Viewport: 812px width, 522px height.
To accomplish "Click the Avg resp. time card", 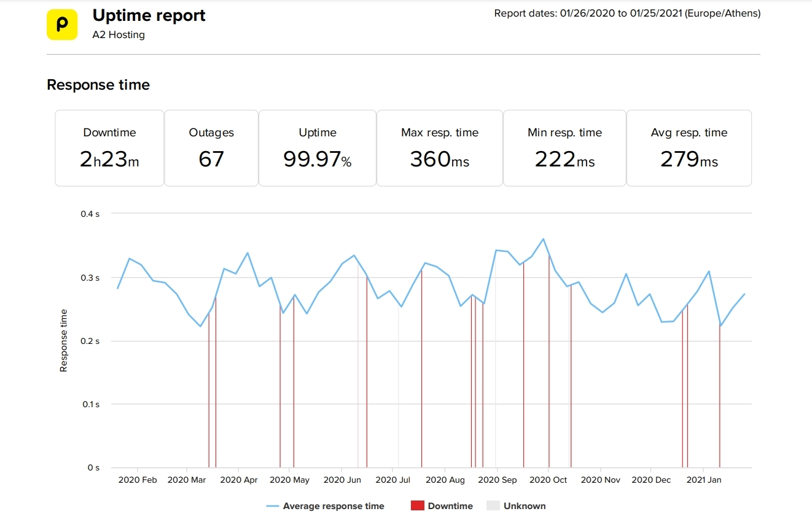I will [x=689, y=147].
